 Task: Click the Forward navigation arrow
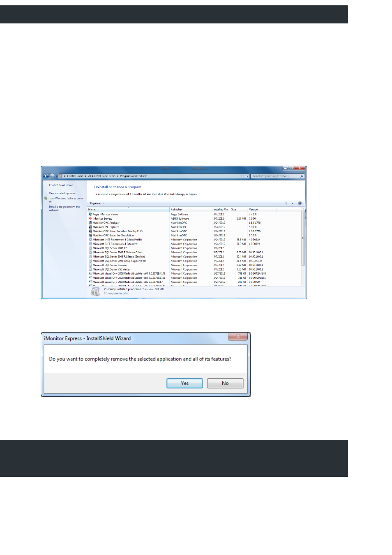coord(52,176)
